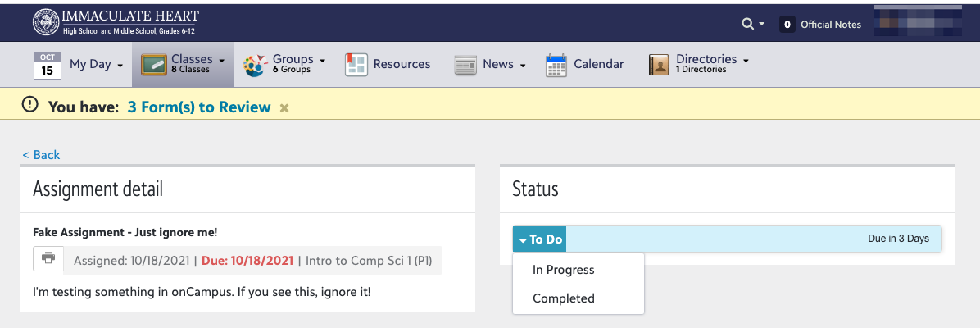Open the News dropdown menu
980x328 pixels.
tap(504, 64)
